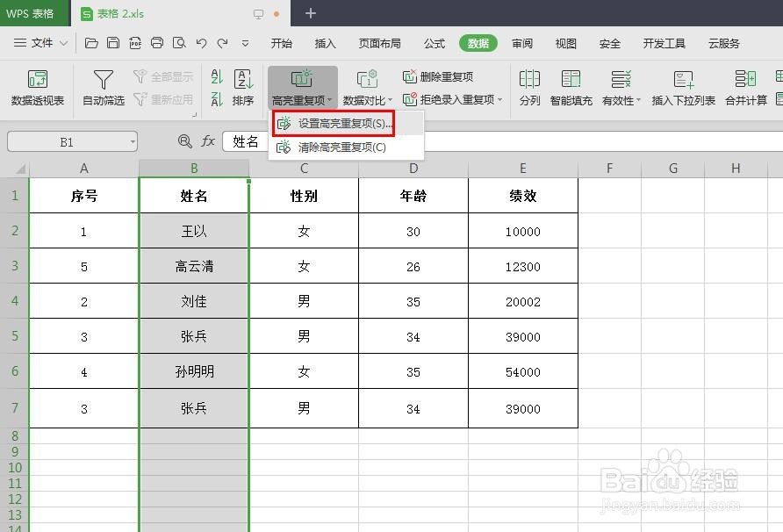Image resolution: width=783 pixels, height=532 pixels.
Task: Click the 重新应用 reapply filter icon
Action: point(162,98)
